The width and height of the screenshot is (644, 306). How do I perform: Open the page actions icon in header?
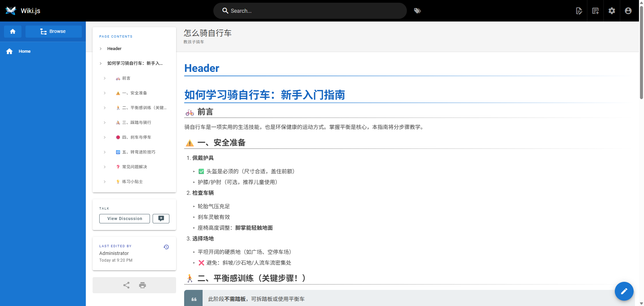point(579,11)
